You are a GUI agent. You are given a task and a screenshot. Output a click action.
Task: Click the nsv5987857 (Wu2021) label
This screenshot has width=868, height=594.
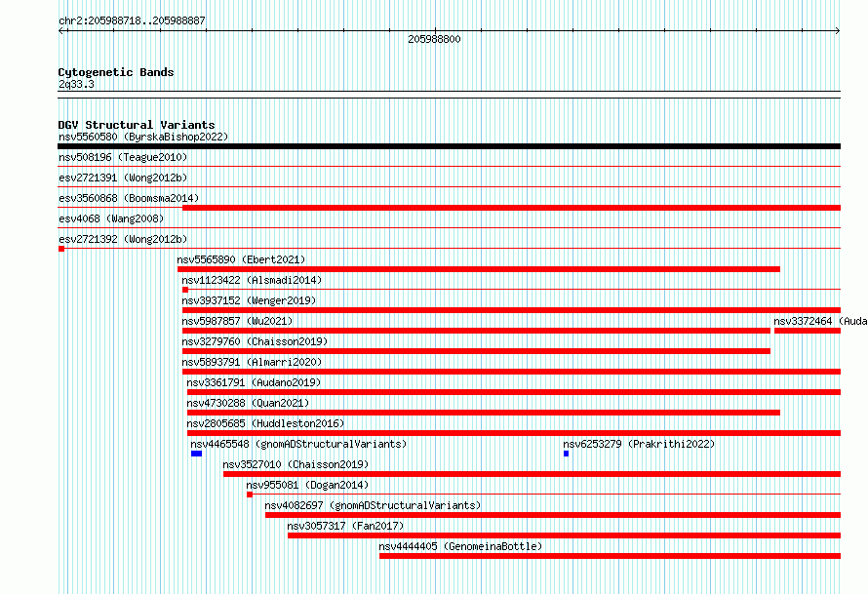[x=238, y=321]
